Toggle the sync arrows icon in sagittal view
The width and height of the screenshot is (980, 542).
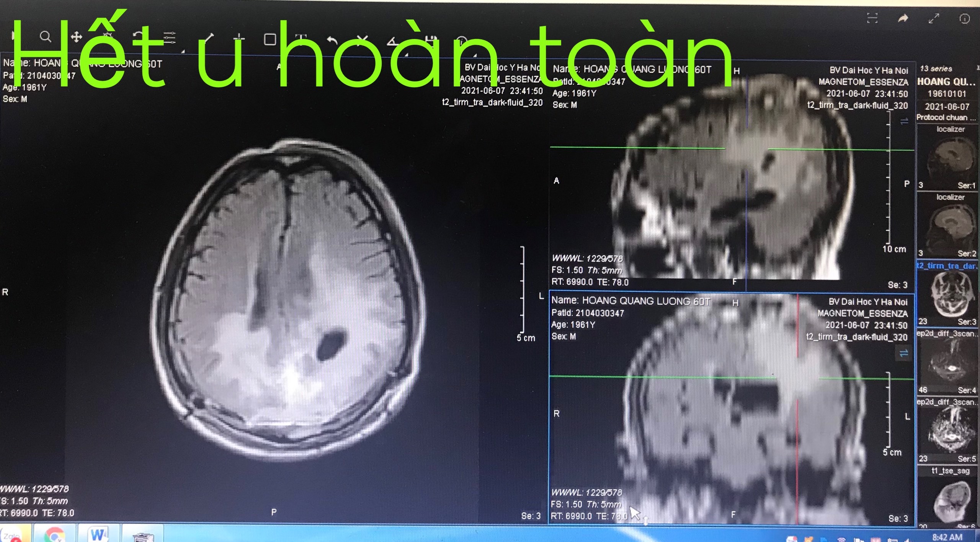904,121
